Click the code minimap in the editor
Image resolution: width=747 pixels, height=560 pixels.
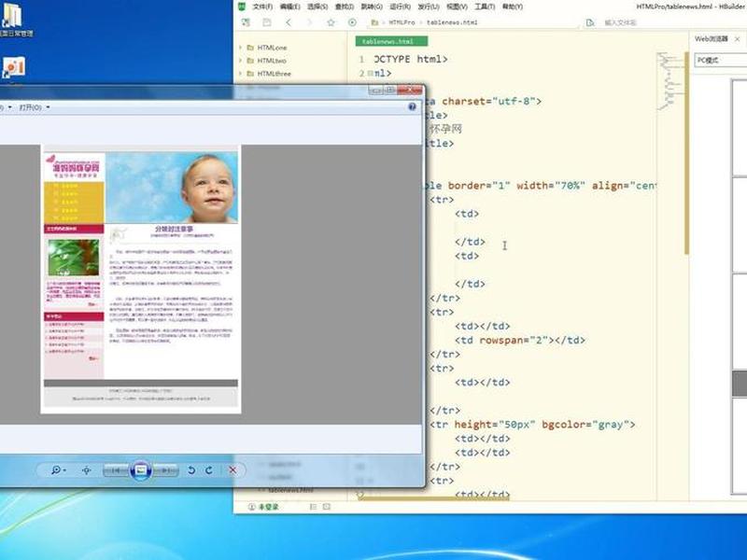tap(669, 81)
